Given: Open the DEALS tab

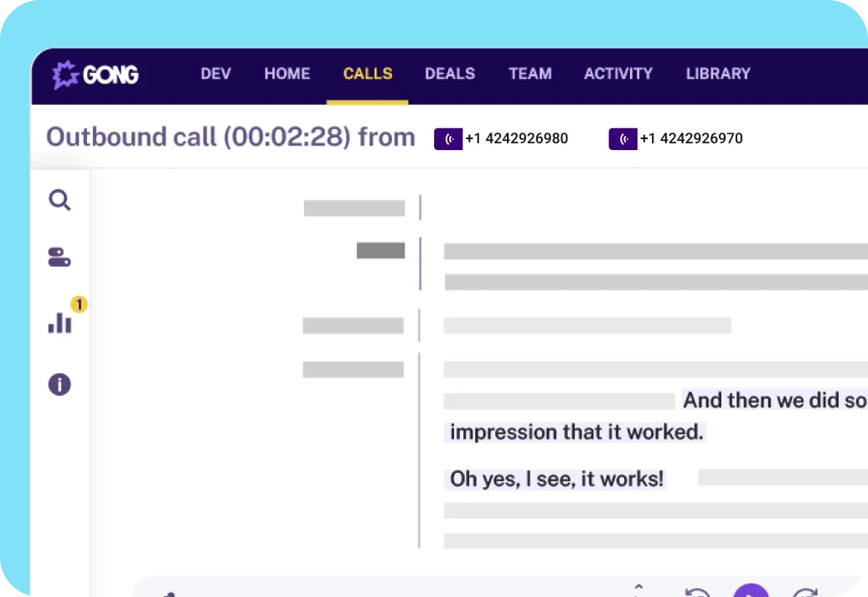Looking at the screenshot, I should (449, 74).
